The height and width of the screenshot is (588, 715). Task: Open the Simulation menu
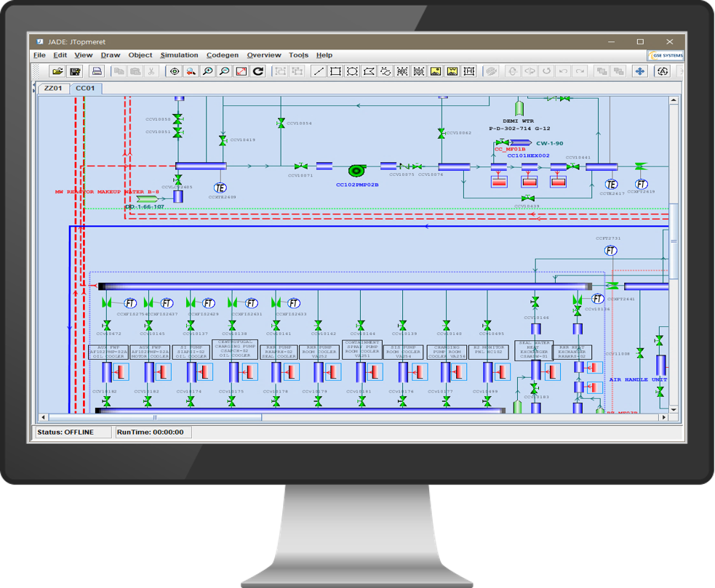coord(179,55)
